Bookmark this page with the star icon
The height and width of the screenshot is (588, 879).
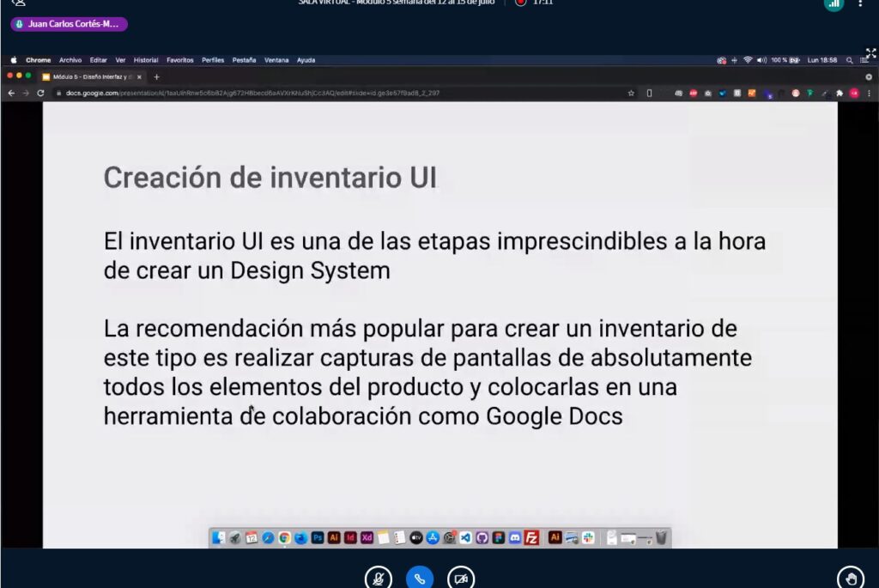pos(631,93)
